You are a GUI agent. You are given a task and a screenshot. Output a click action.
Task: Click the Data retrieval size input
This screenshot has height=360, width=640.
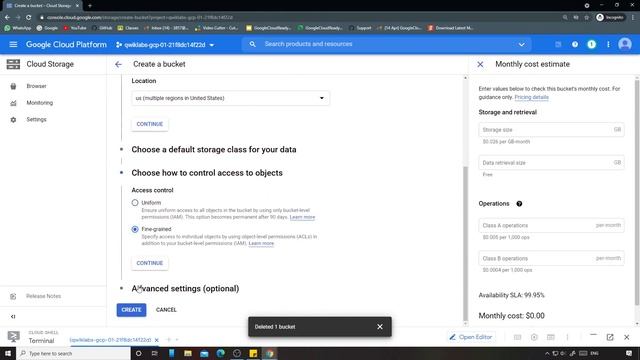551,162
